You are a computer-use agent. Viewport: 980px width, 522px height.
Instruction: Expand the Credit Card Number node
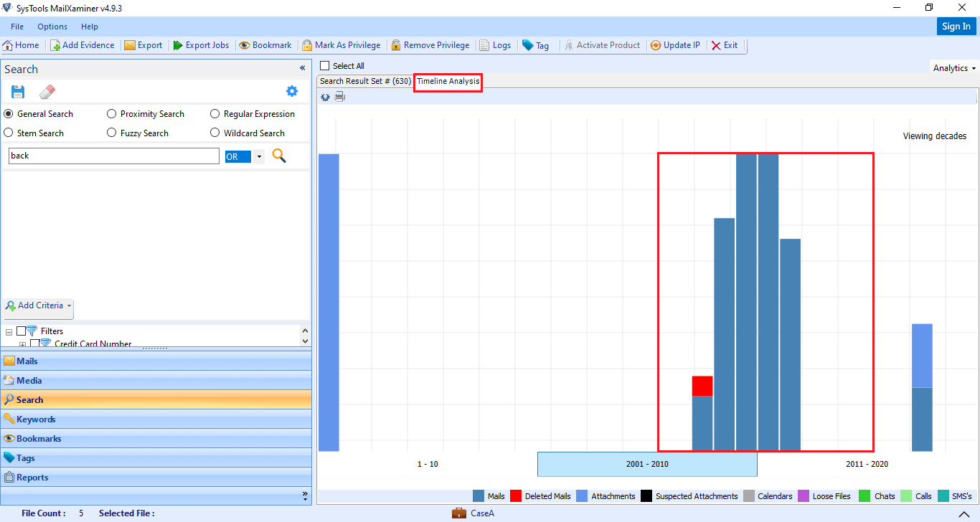coord(22,345)
